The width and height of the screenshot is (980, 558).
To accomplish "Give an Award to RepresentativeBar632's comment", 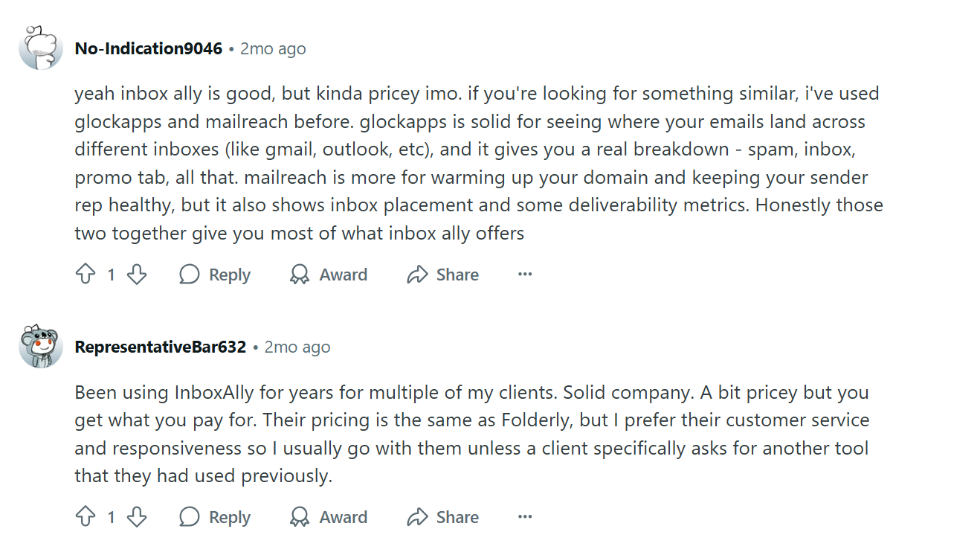I will click(x=329, y=517).
